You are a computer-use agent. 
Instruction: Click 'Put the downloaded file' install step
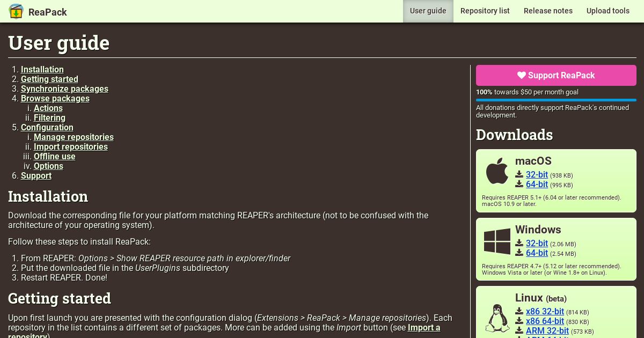pos(125,268)
